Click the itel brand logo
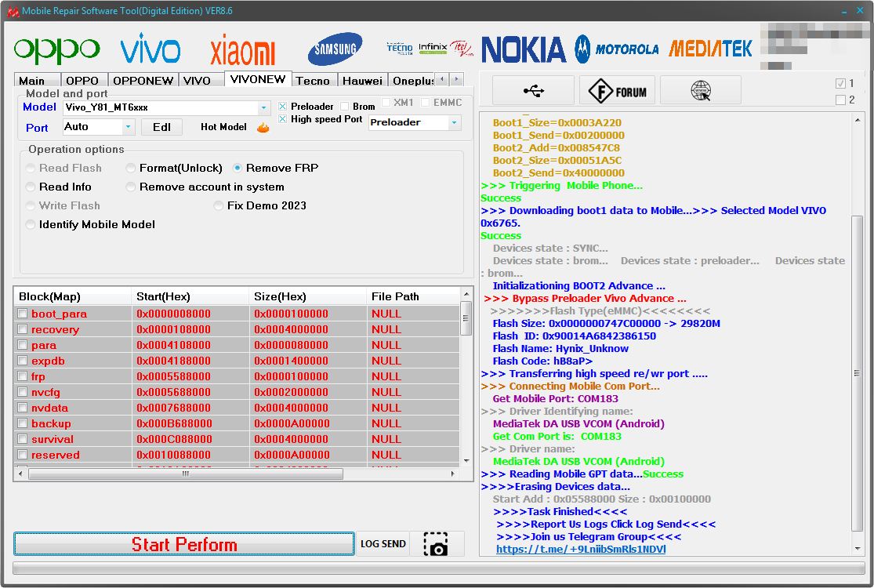Viewport: 874px width, 588px height. (462, 49)
